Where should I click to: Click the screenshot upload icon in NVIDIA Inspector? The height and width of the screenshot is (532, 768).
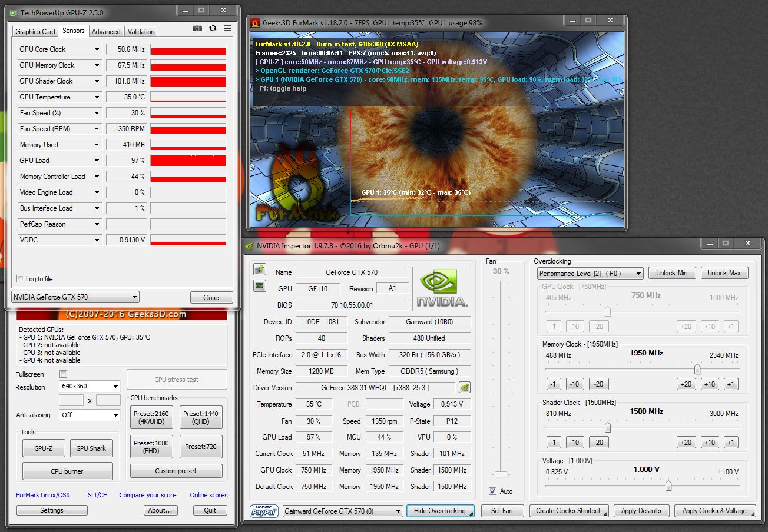(259, 269)
